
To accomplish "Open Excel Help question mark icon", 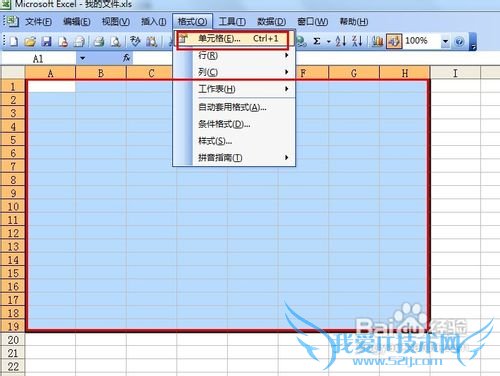I will [459, 42].
